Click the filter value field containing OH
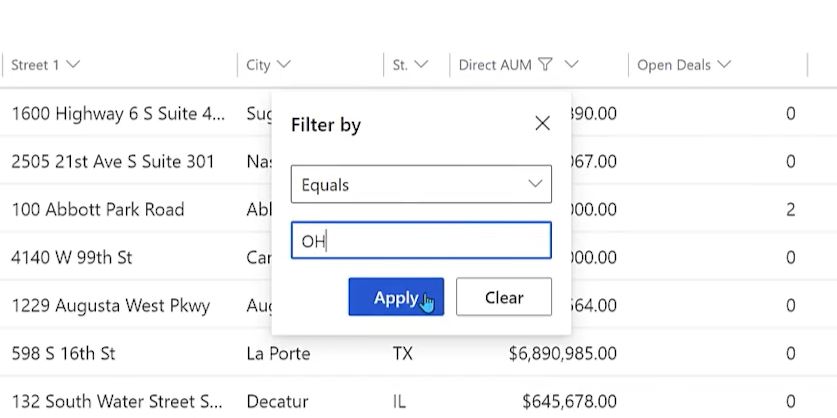837x418 pixels. tap(421, 241)
